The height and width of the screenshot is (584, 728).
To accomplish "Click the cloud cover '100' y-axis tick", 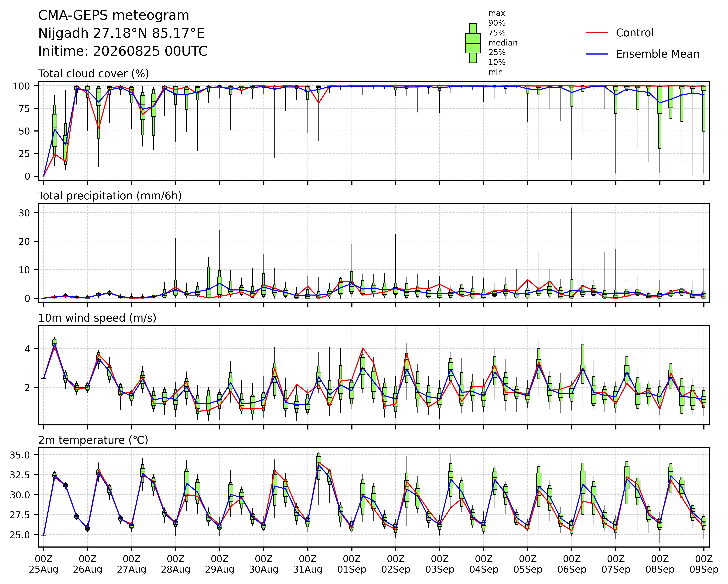I will (21, 86).
